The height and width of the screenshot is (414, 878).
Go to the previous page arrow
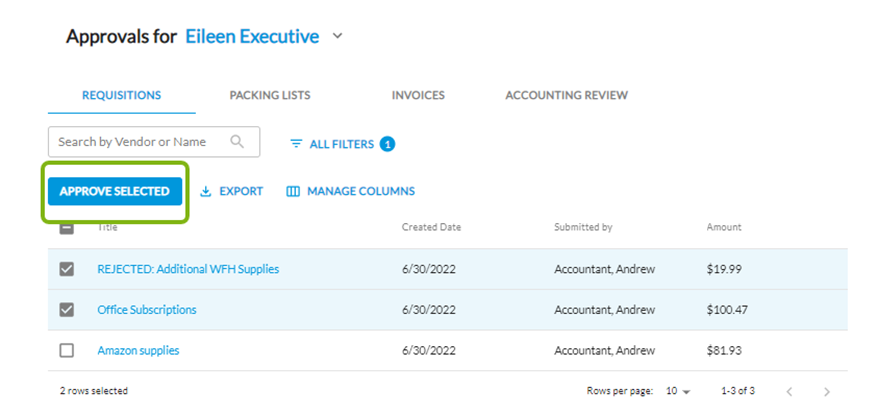(790, 392)
